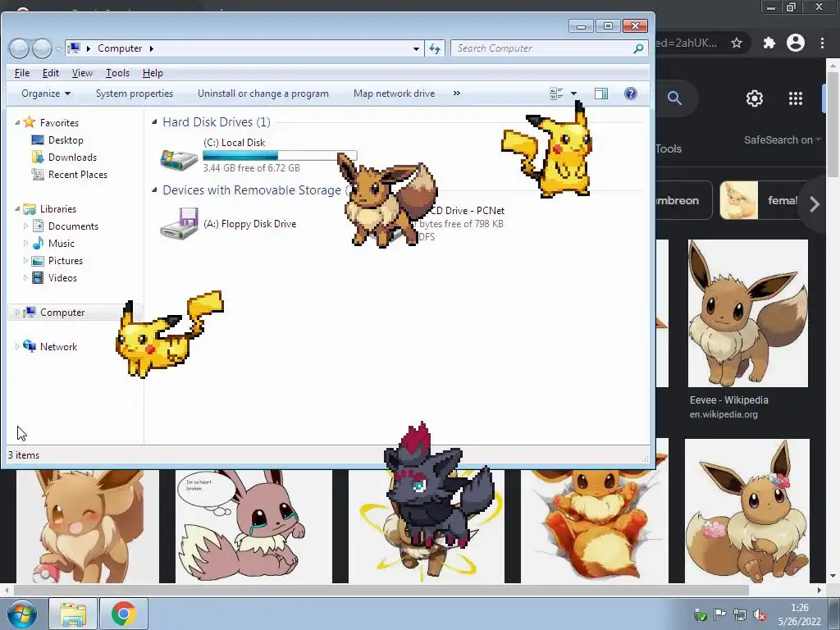This screenshot has width=840, height=630.
Task: Show more toolbar commands via double chevron
Action: (x=456, y=94)
